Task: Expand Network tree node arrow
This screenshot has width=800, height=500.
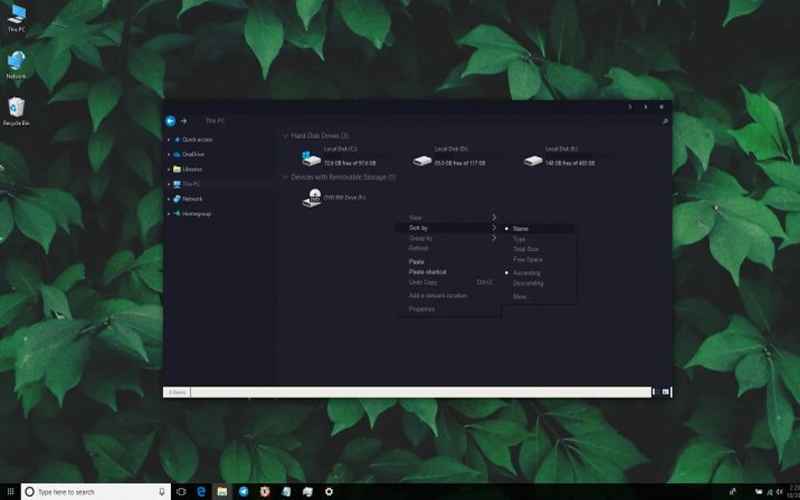Action: click(169, 198)
